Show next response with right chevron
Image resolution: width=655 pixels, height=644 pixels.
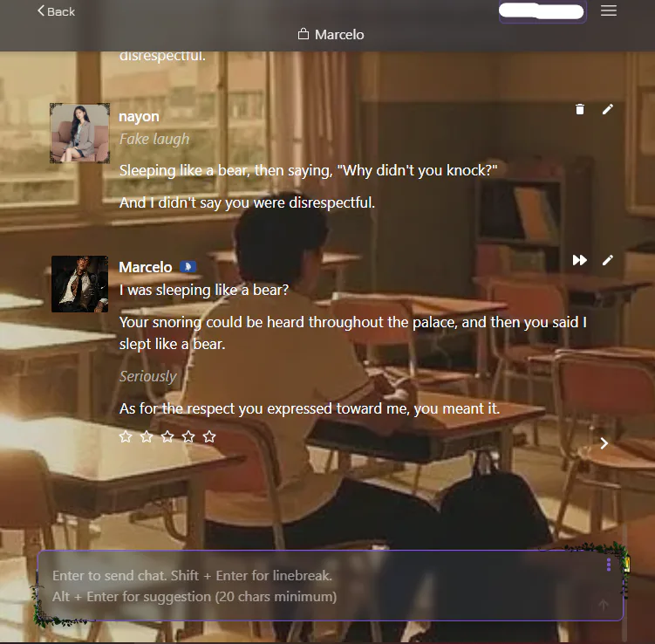(x=604, y=443)
